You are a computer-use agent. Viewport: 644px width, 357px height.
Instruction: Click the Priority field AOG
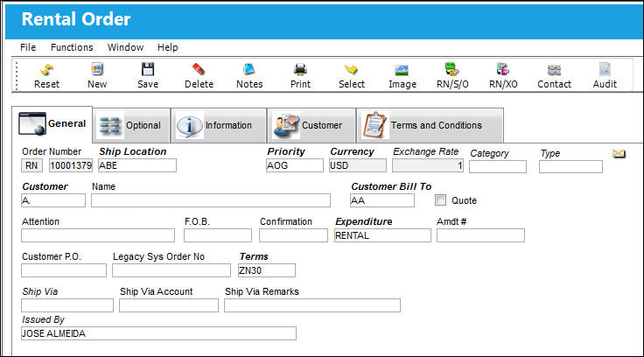click(x=295, y=165)
